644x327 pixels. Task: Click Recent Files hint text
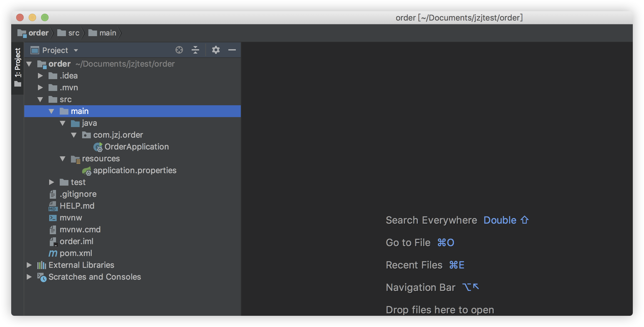[414, 265]
